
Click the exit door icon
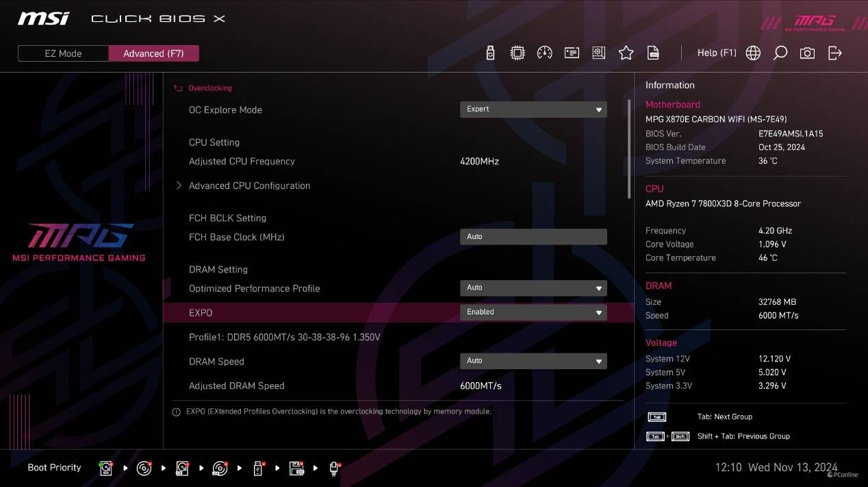coord(834,53)
